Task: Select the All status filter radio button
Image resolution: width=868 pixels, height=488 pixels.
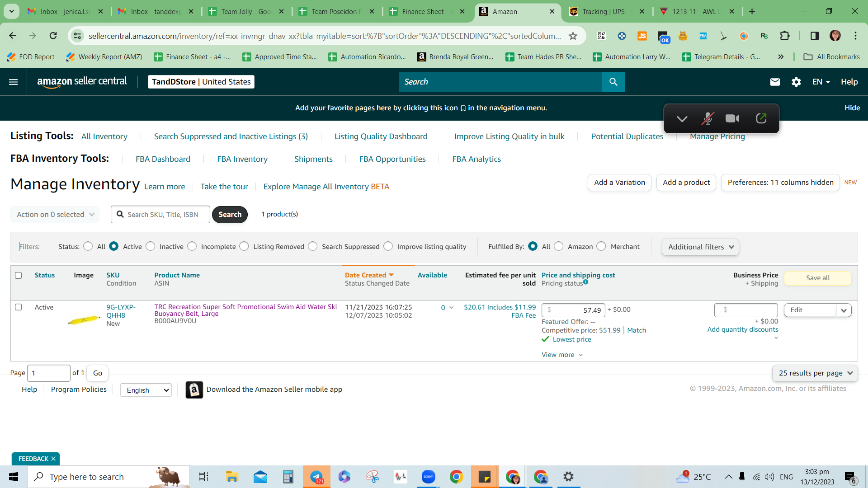Action: click(x=88, y=246)
